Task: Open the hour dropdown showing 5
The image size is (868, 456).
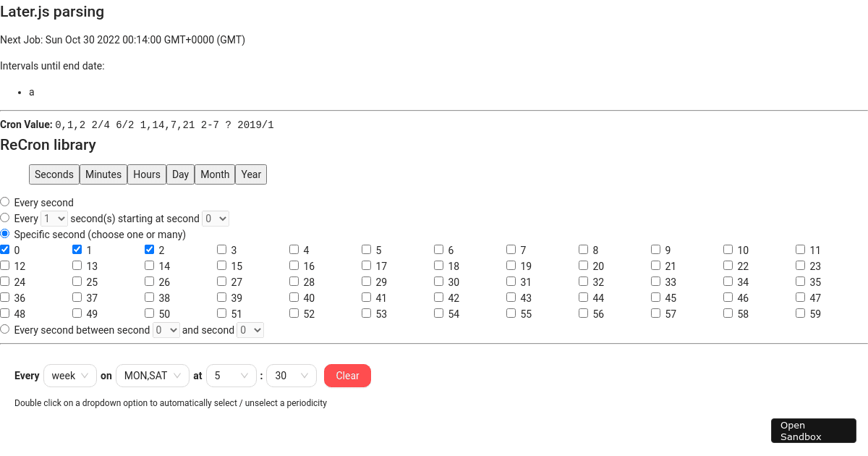Action: coord(231,375)
